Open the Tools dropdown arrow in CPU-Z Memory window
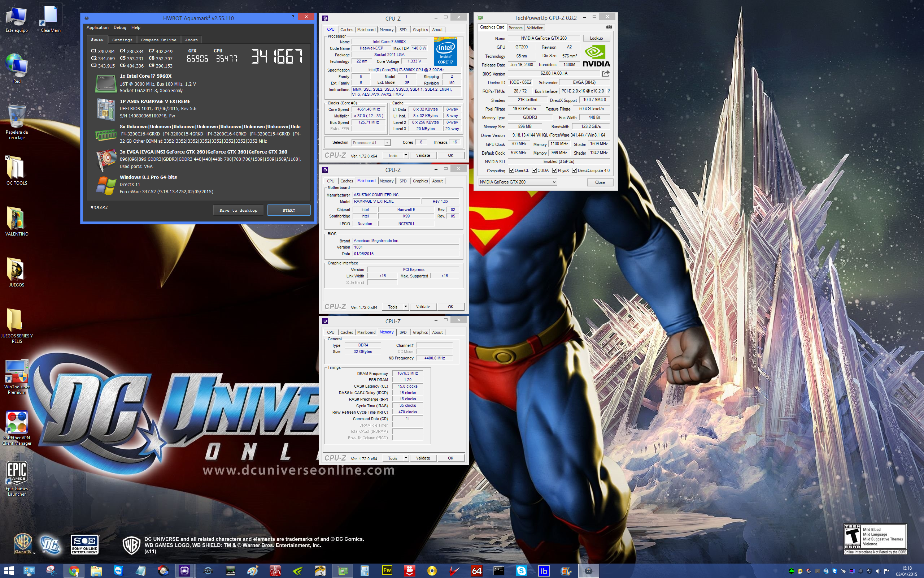This screenshot has width=924, height=578. [x=405, y=458]
